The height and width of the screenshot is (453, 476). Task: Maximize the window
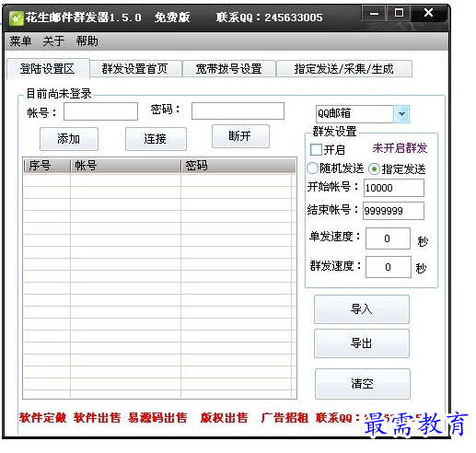(x=399, y=13)
